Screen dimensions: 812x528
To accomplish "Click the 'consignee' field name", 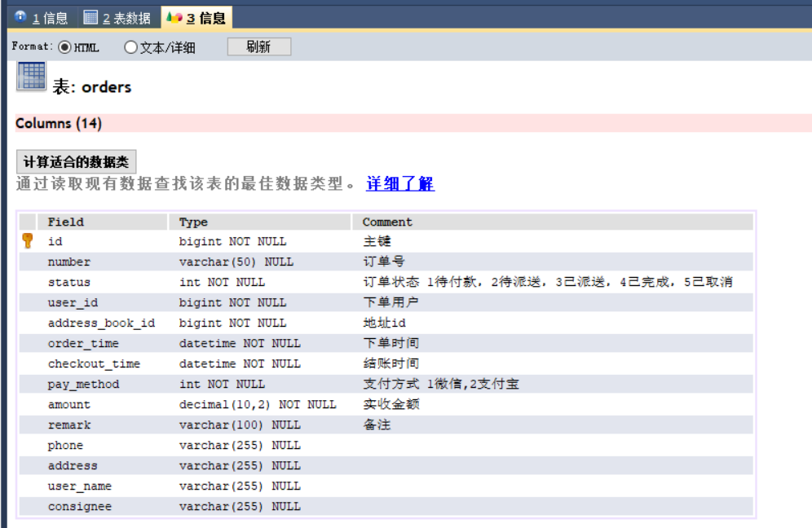I will click(79, 506).
